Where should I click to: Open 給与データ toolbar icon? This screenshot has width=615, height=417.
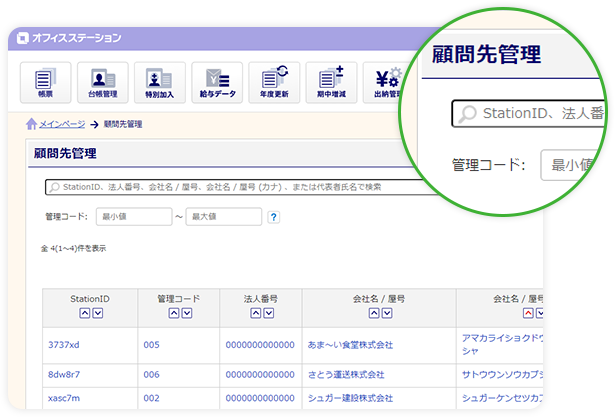(217, 82)
